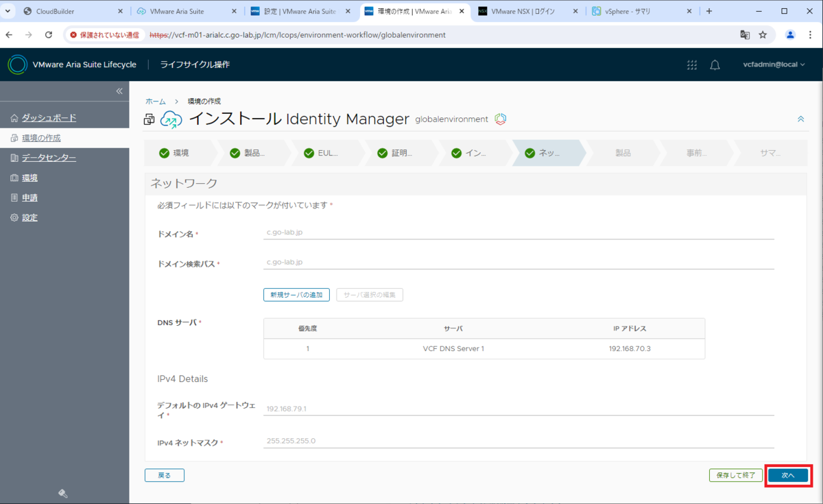Click the translate page icon
Image resolution: width=823 pixels, height=504 pixels.
(745, 35)
